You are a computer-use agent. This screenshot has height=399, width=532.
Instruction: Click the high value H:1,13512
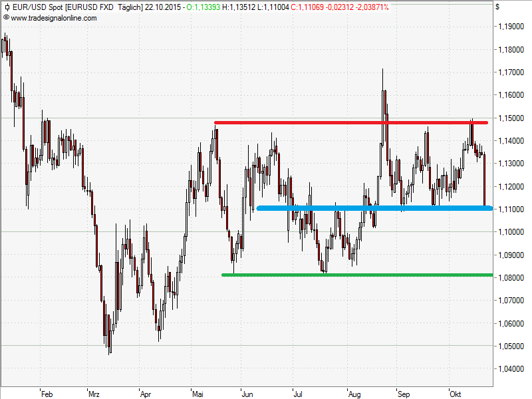[239, 7]
